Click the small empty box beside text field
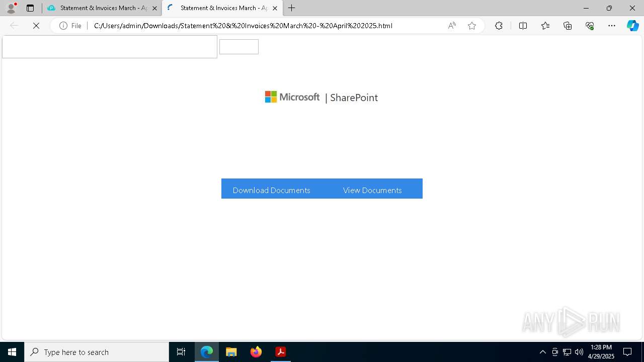The image size is (644, 362). coord(239,47)
